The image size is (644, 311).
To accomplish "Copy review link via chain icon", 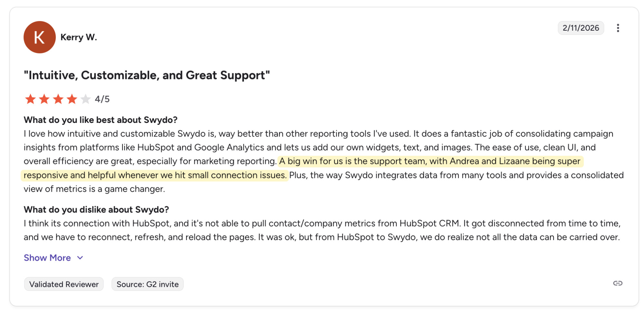I will 618,283.
